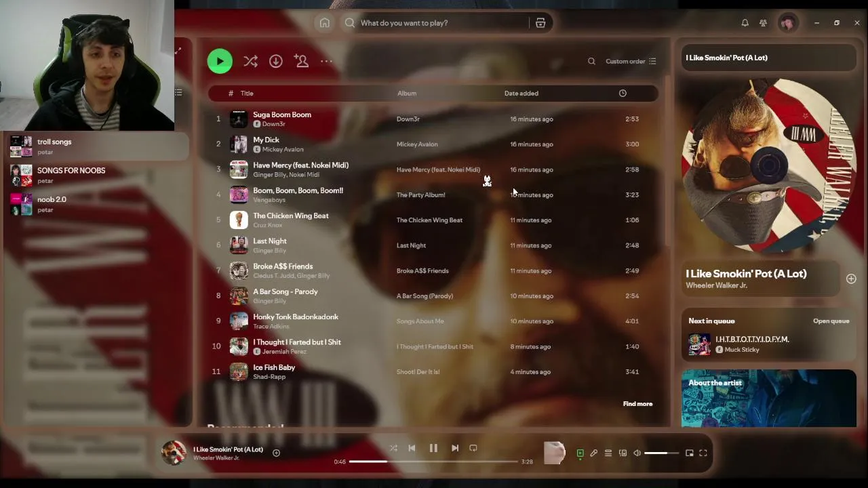Screen dimensions: 868x488
Task: Sort by the Title column header
Action: coord(247,94)
